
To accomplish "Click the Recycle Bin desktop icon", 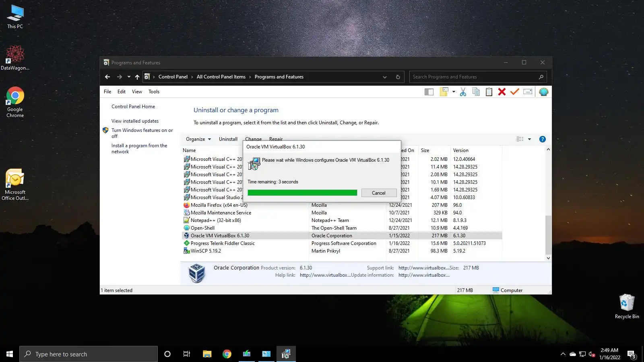I will [x=627, y=306].
